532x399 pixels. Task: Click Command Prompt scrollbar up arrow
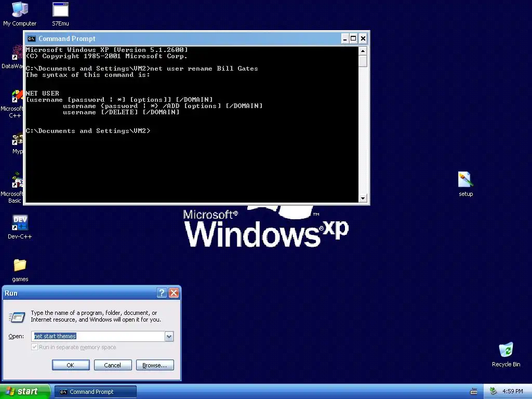coord(363,51)
